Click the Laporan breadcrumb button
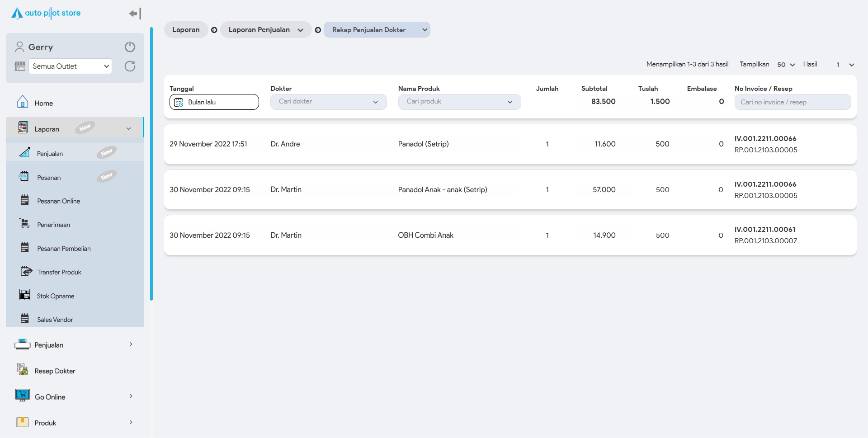 pyautogui.click(x=186, y=30)
